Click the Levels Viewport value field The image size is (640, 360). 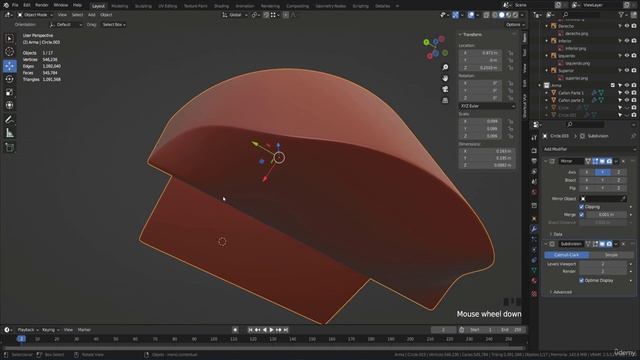click(x=603, y=264)
